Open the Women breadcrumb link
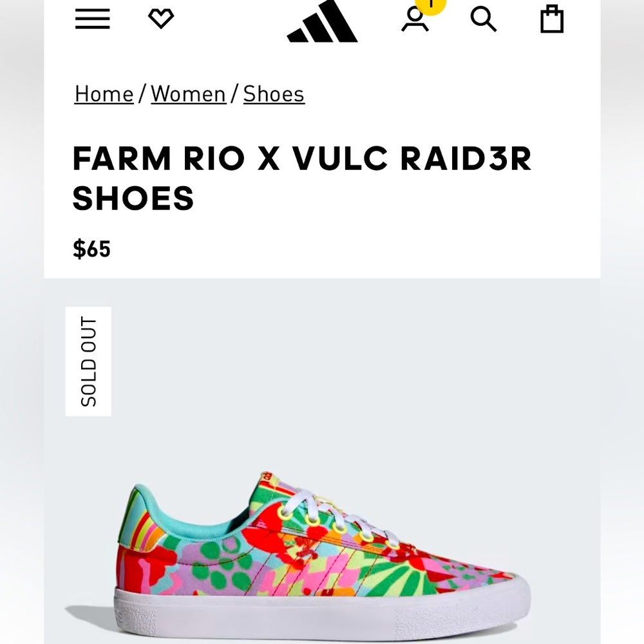The height and width of the screenshot is (644, 644). tap(188, 94)
